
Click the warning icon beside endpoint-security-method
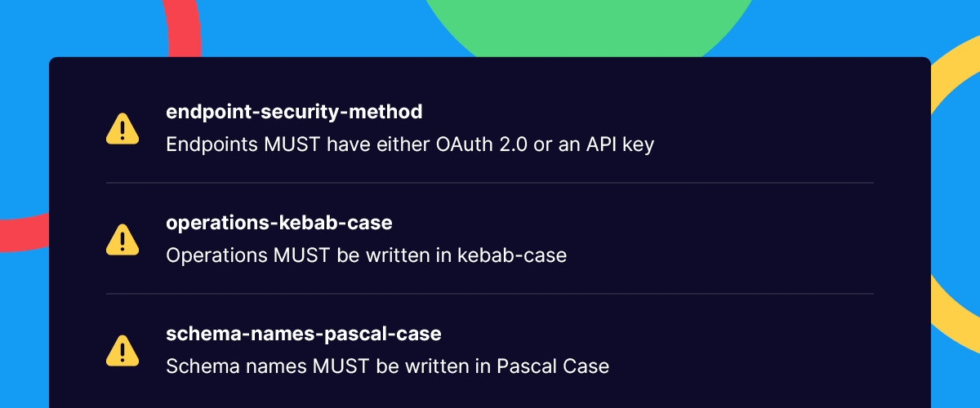122,128
